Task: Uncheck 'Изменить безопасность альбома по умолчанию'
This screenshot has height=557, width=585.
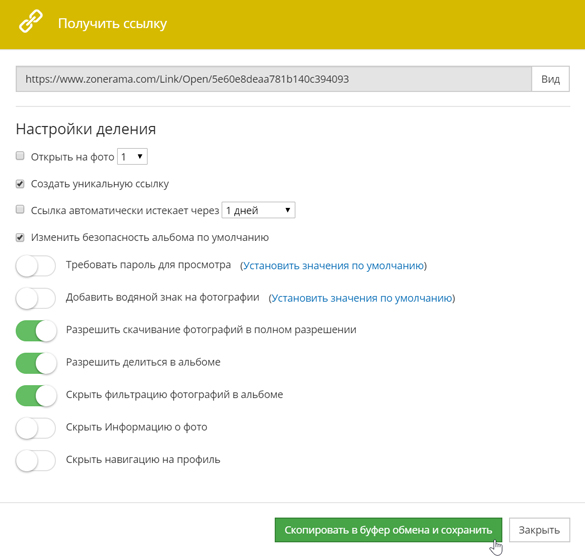Action: [20, 237]
